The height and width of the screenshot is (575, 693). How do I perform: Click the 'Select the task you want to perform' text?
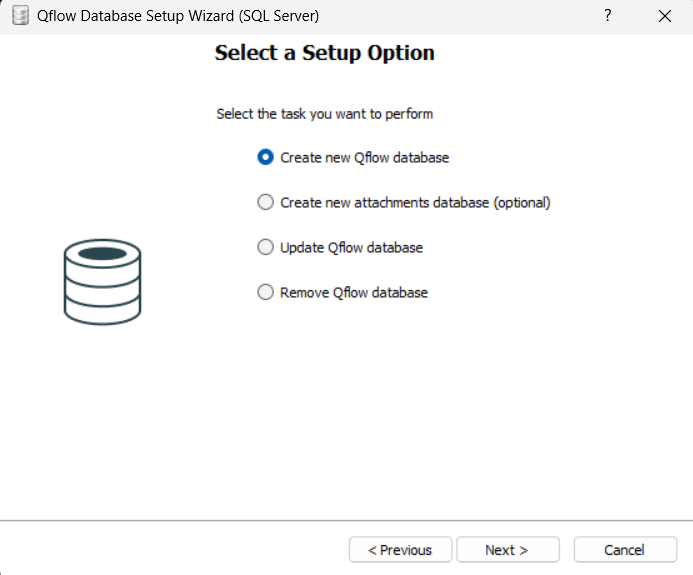point(325,114)
